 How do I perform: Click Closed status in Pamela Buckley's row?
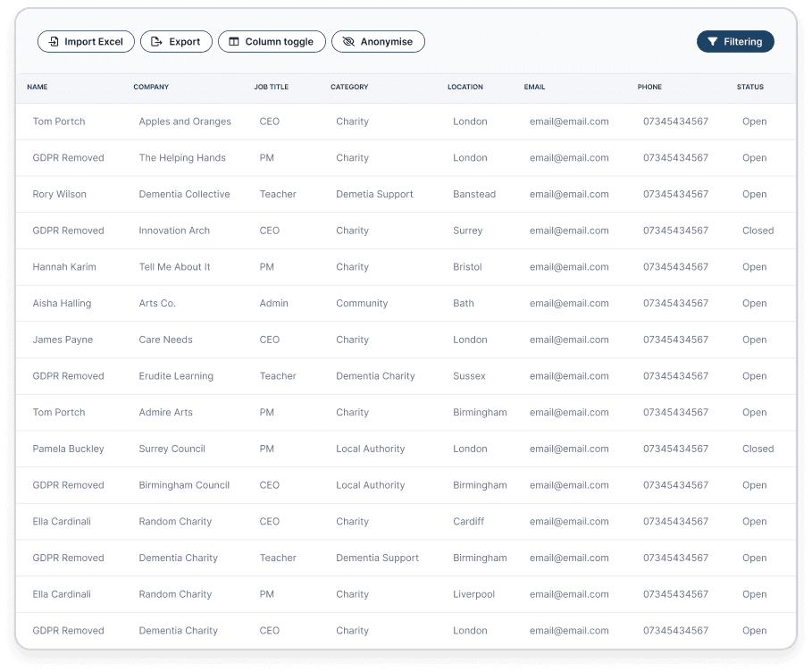758,449
